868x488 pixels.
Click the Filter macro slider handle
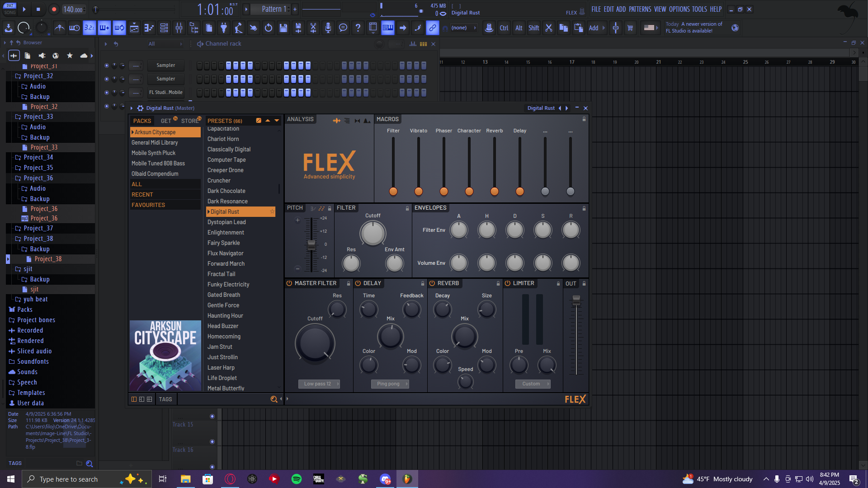coord(393,192)
